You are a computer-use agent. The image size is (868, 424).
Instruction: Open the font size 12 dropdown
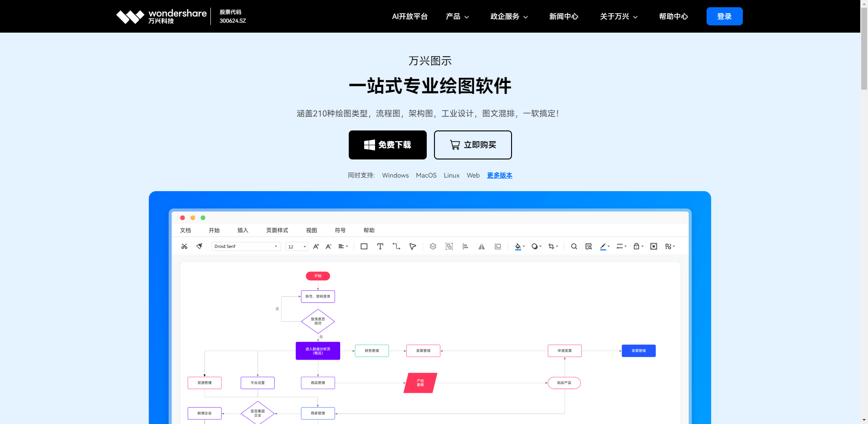click(x=297, y=246)
